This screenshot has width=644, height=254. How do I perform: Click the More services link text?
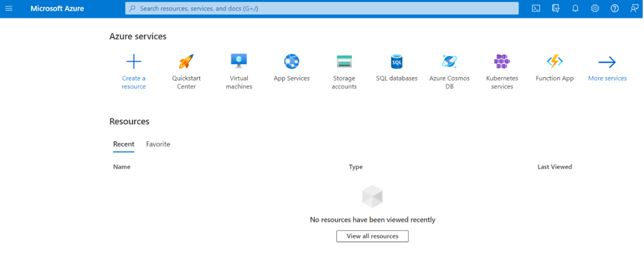tap(608, 78)
